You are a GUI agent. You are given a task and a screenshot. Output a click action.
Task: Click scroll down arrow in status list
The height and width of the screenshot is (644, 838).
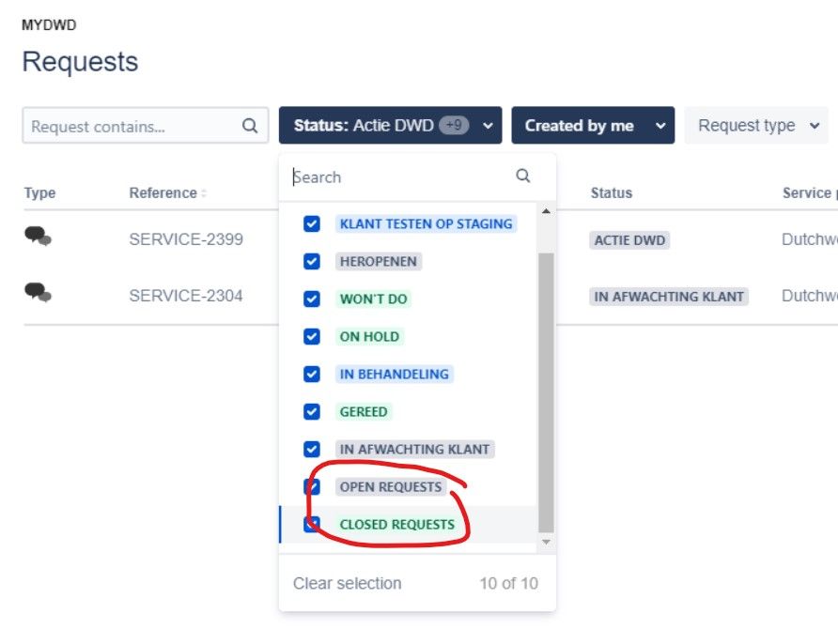pyautogui.click(x=546, y=542)
